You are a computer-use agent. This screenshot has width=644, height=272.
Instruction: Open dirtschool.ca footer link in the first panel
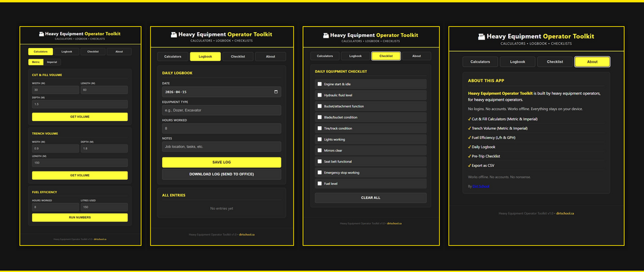(100, 239)
